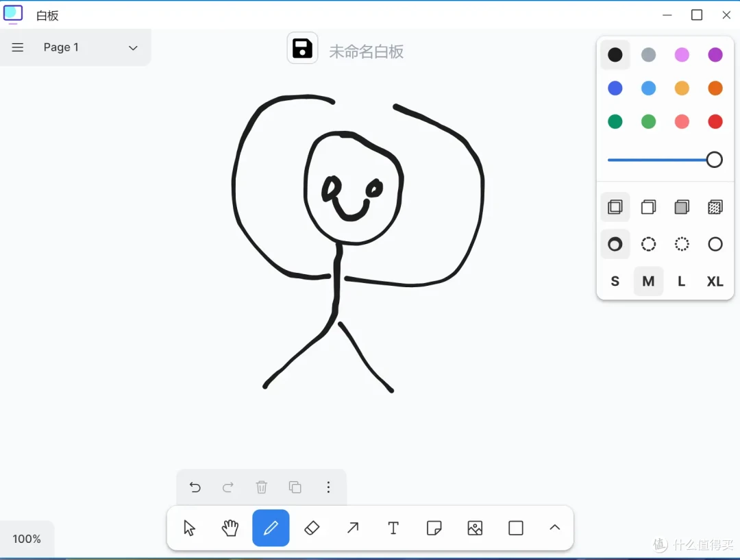Select the arrow shape tool
Viewport: 740px width, 560px height.
click(353, 528)
